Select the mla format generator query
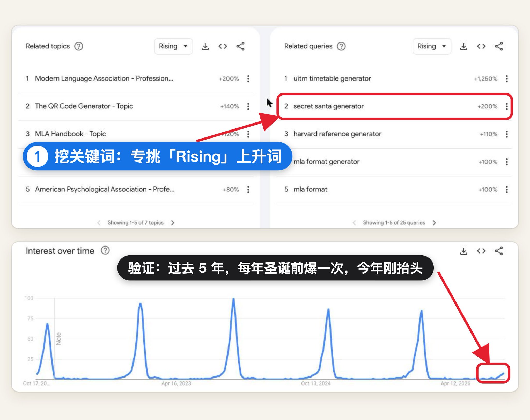Image resolution: width=530 pixels, height=420 pixels. (x=326, y=162)
